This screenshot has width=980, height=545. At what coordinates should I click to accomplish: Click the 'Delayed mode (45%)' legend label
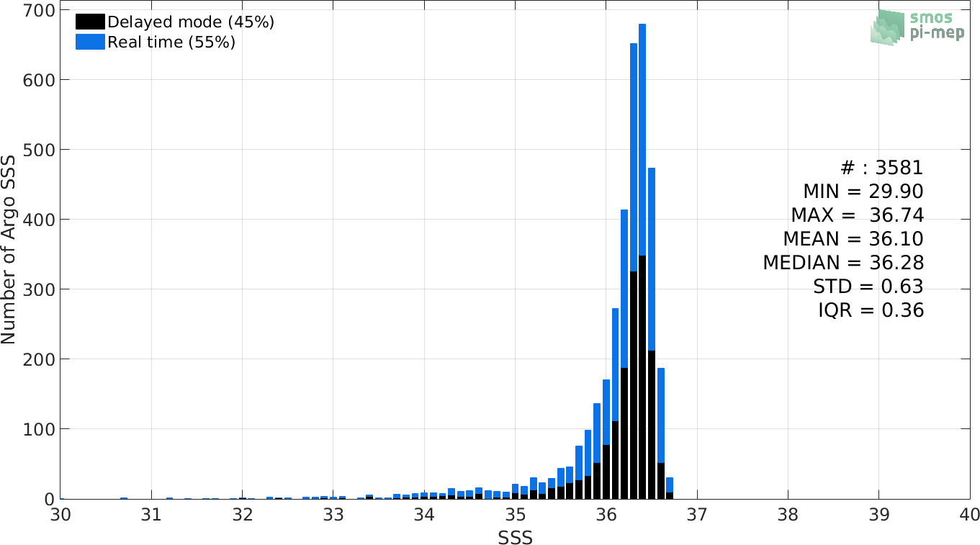(191, 22)
